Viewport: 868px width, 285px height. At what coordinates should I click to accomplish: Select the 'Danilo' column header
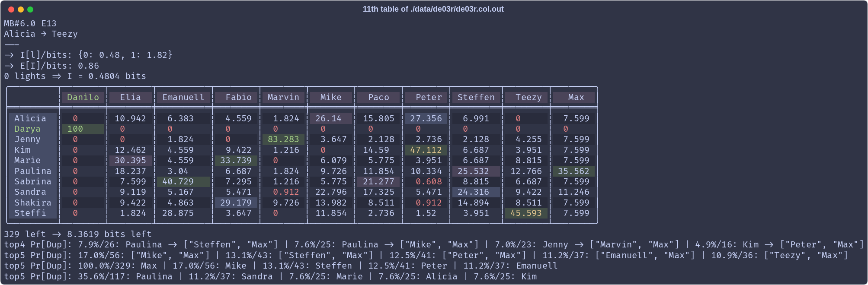[83, 97]
